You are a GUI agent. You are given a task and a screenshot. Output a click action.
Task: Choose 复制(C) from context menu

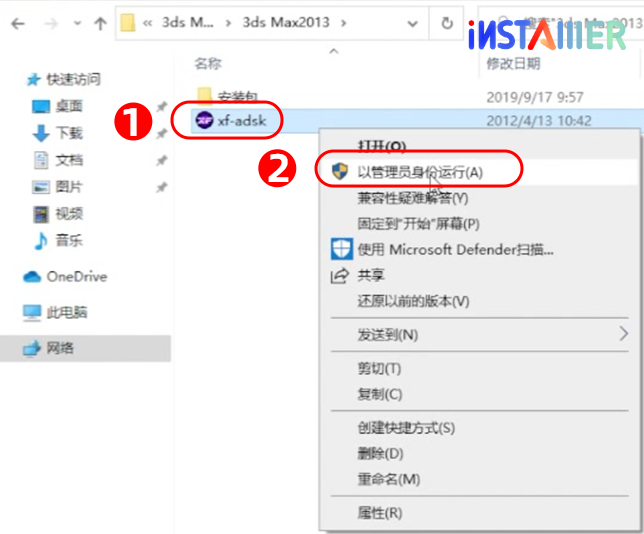coord(380,394)
